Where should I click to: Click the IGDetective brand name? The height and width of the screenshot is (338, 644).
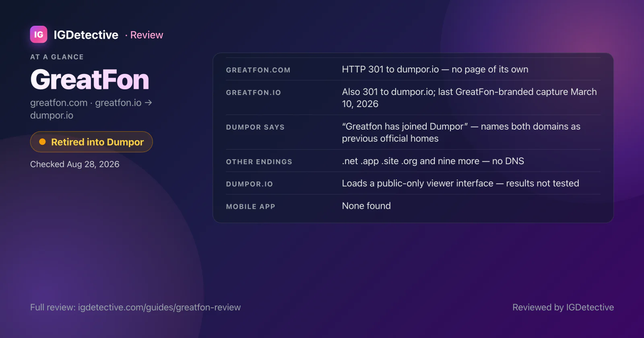(86, 35)
